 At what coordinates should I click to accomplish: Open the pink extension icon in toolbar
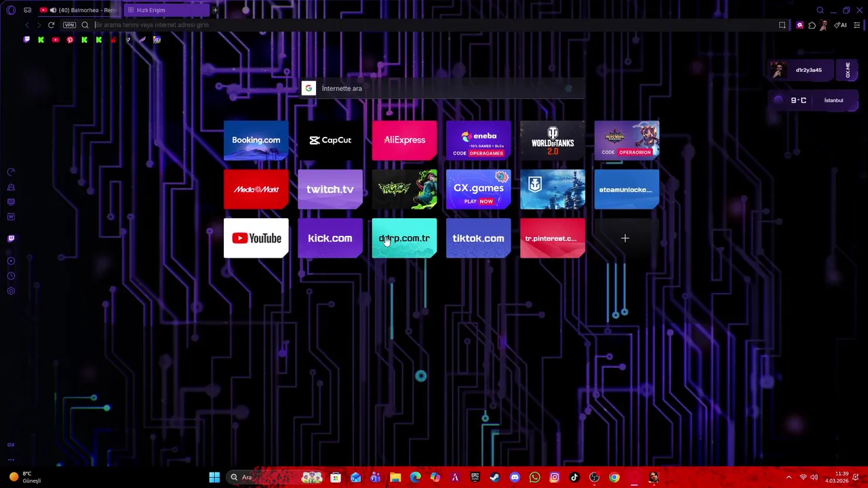(800, 25)
